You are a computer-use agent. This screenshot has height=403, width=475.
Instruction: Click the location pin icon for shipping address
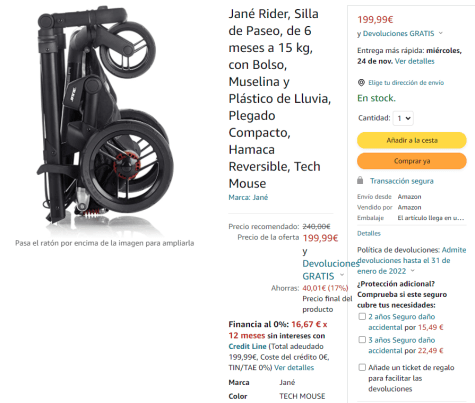tap(361, 82)
